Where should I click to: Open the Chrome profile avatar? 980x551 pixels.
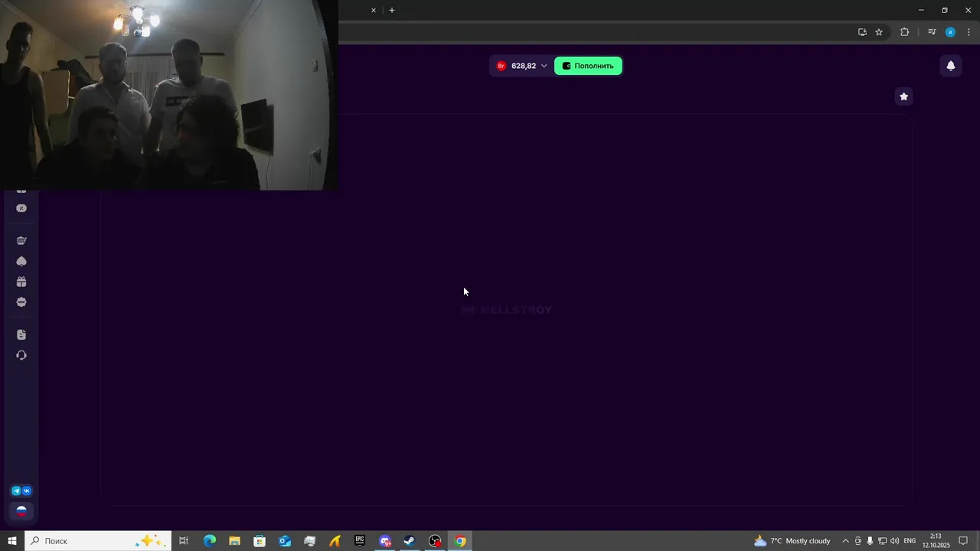coord(950,32)
